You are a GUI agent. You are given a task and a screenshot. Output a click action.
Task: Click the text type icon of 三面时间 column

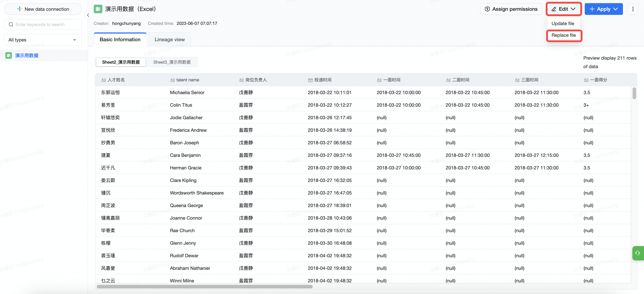517,80
